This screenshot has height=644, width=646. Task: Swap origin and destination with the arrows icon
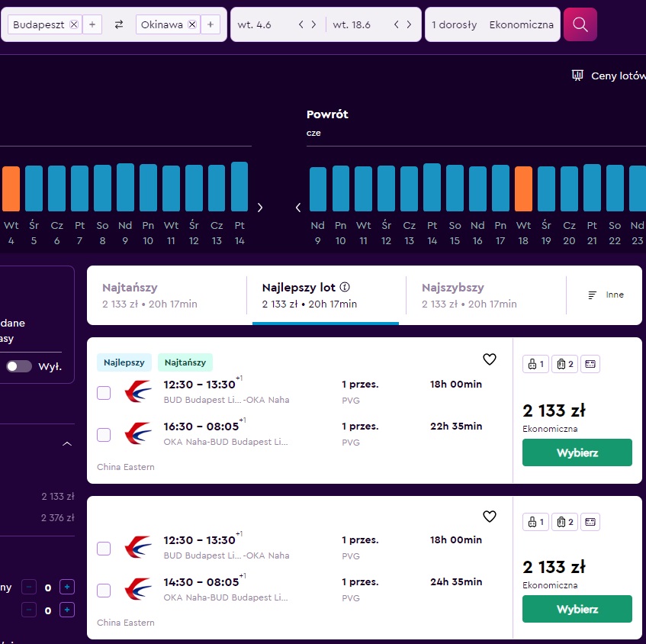tap(119, 24)
